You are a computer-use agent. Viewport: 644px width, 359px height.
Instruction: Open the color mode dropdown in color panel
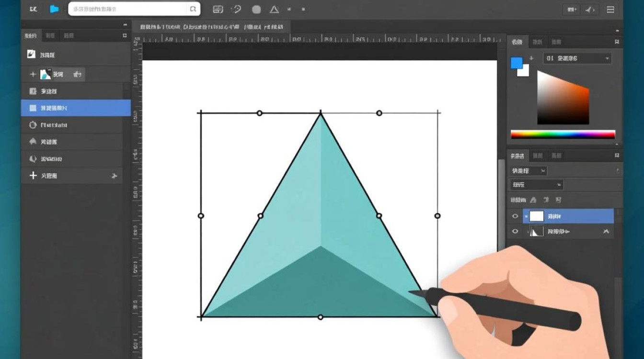point(577,58)
